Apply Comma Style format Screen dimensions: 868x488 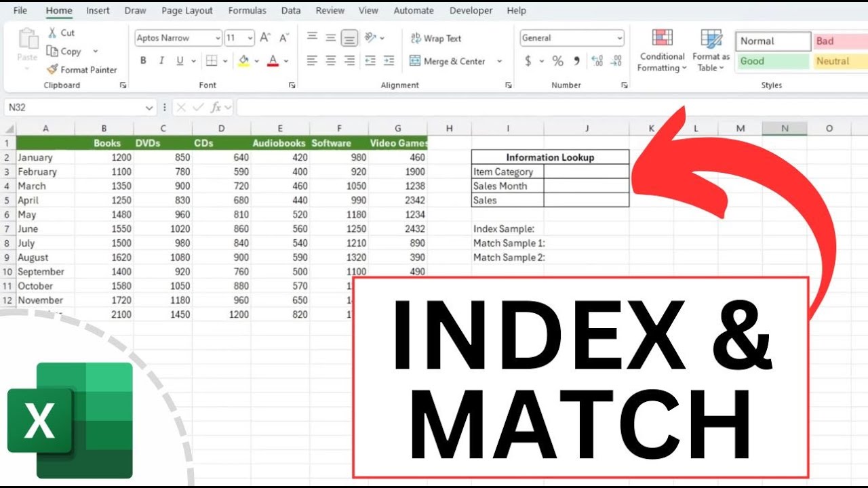coord(576,61)
